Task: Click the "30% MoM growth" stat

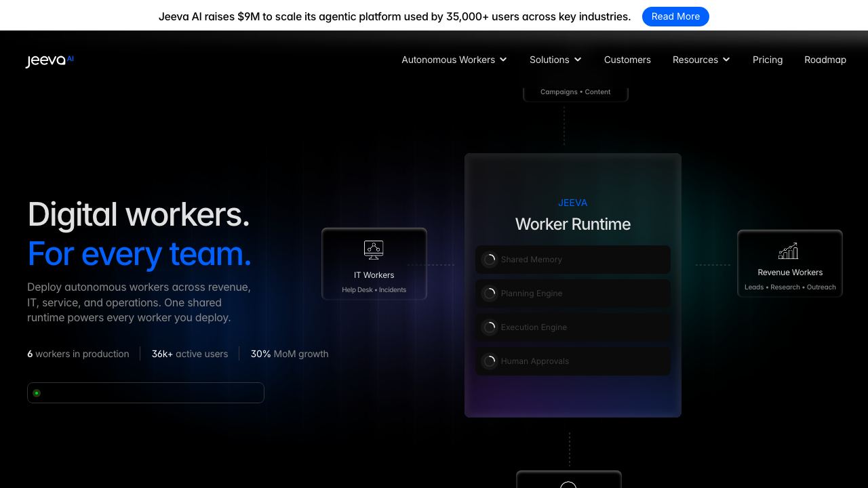Action: pos(290,354)
